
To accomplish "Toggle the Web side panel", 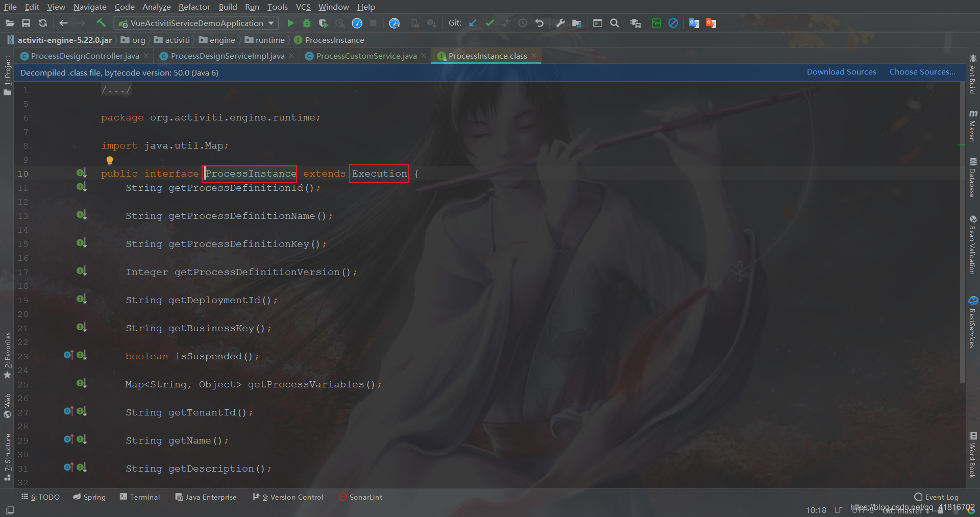I will [7, 406].
